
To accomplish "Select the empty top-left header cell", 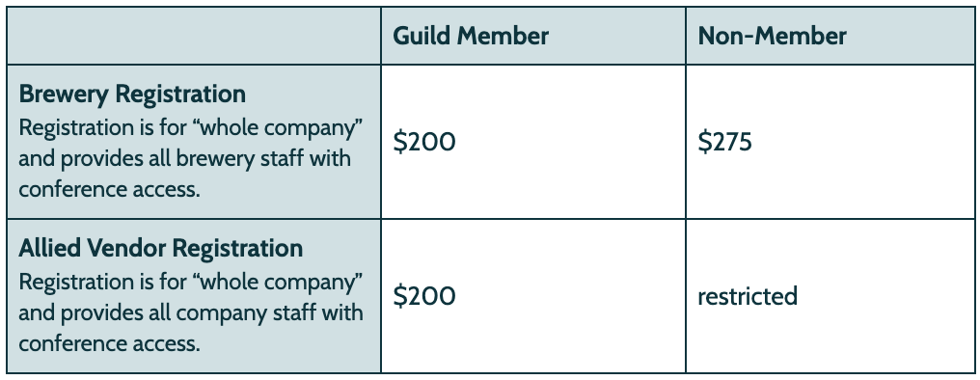I will 194,36.
